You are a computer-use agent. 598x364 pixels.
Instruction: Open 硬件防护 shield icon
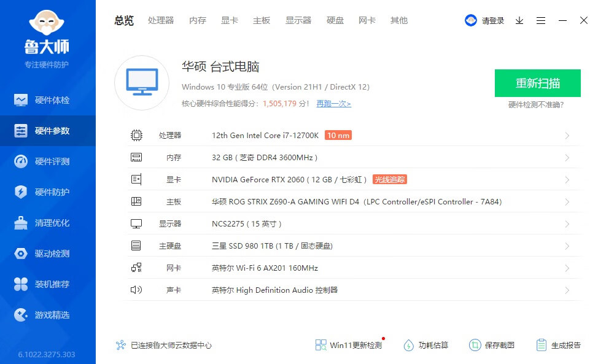(x=21, y=192)
